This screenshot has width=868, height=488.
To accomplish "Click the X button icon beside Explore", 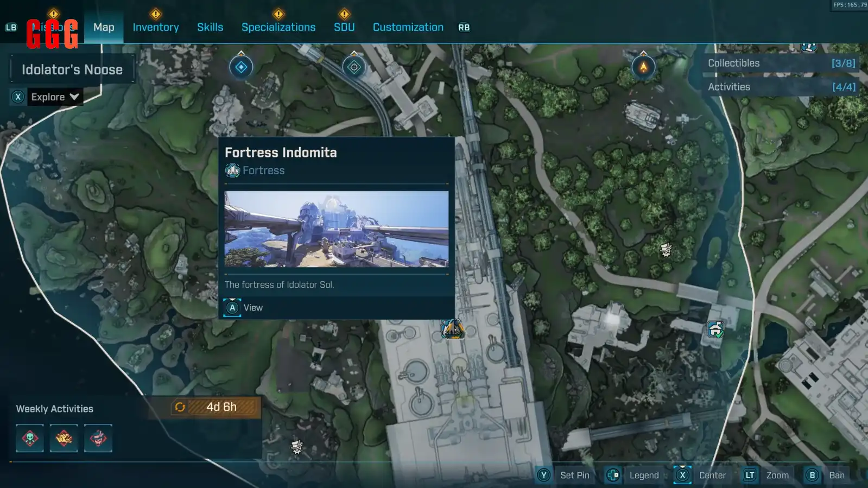I will pyautogui.click(x=18, y=97).
